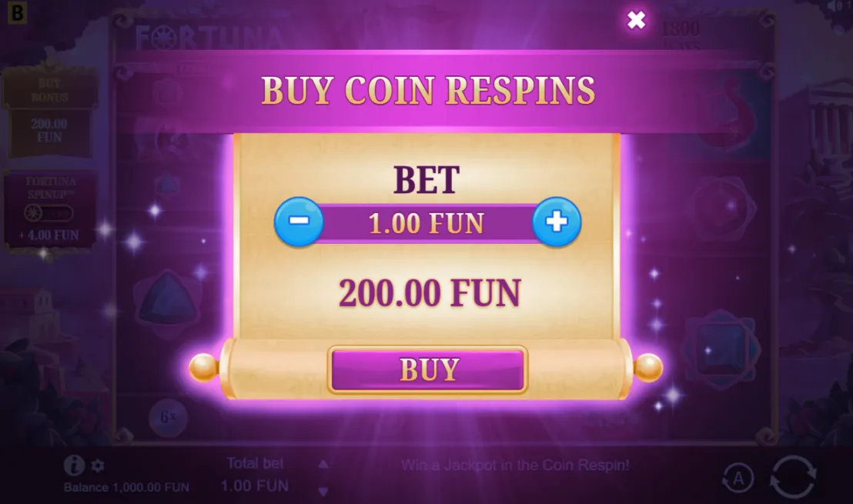Open the game info icon
This screenshot has height=504, width=853.
coord(74,466)
